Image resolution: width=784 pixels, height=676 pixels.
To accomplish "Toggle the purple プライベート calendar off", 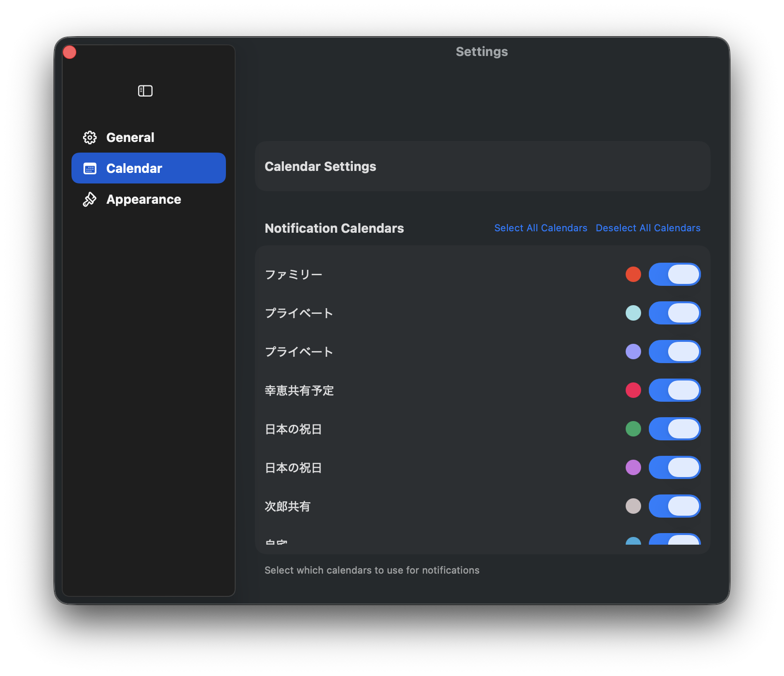I will [x=674, y=352].
